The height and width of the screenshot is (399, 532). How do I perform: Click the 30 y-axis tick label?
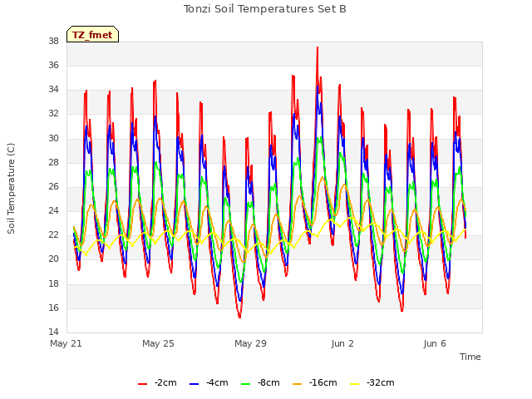click(x=53, y=139)
